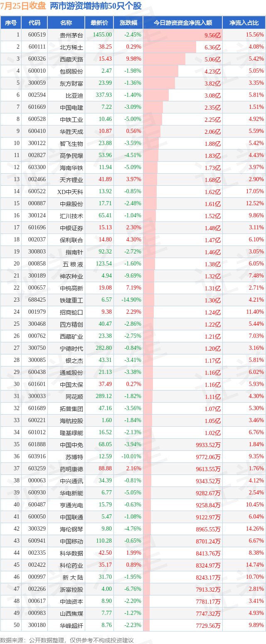Click XD中天科 inflow ratio 17.05%

[x=255, y=192]
